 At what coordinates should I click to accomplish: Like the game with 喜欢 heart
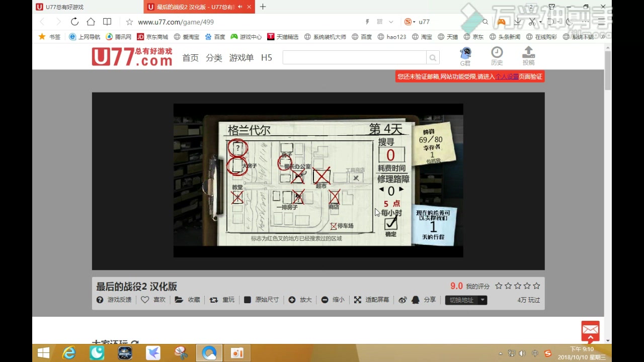pos(145,300)
